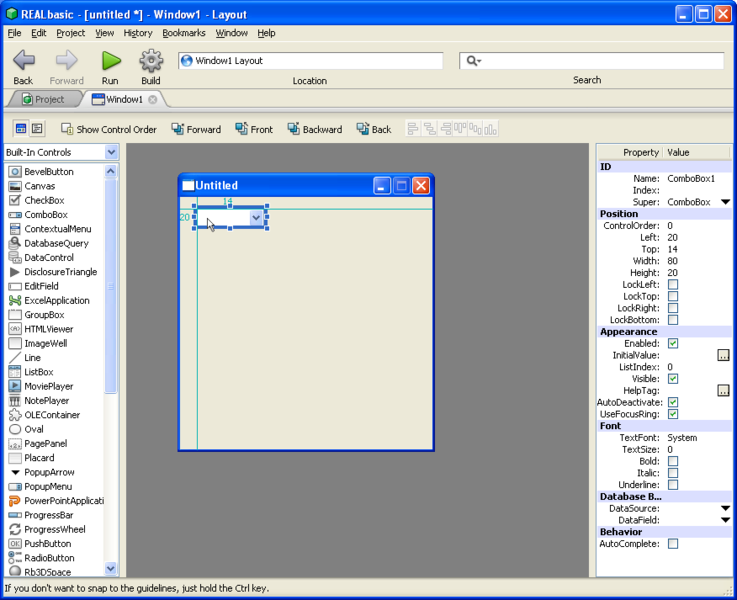Expand the Super ComboBox dropdown arrow
This screenshot has width=737, height=600.
pyautogui.click(x=725, y=202)
